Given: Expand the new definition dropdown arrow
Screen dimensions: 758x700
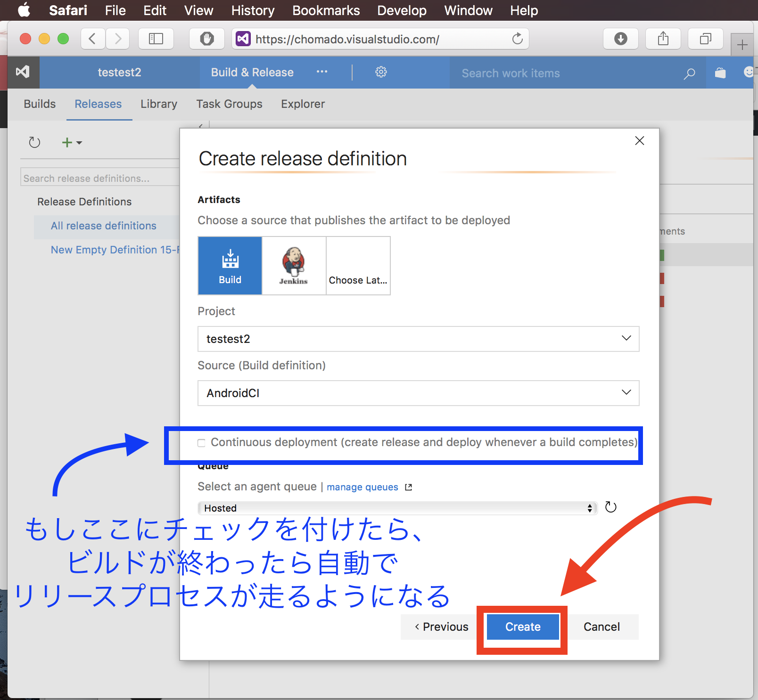Looking at the screenshot, I should (79, 143).
